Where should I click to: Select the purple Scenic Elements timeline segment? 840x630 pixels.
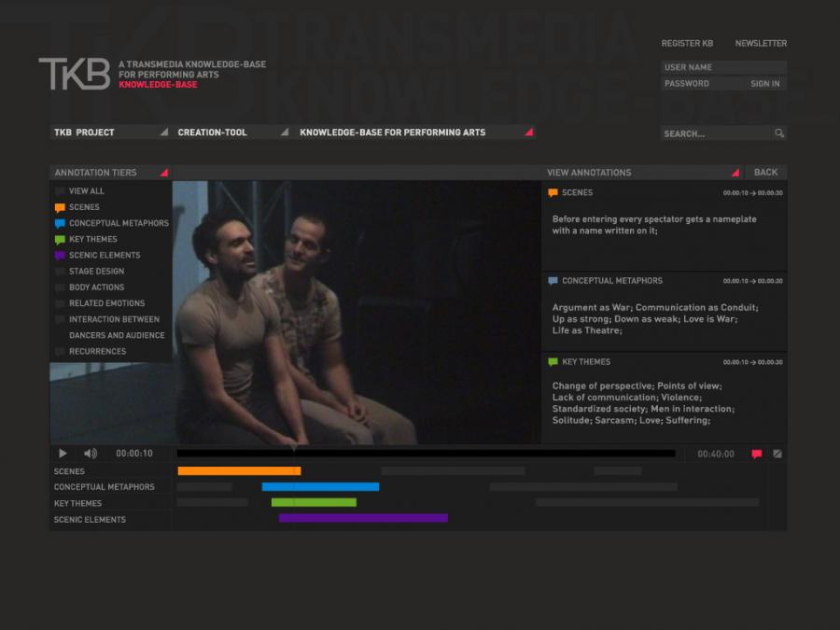[x=363, y=518]
